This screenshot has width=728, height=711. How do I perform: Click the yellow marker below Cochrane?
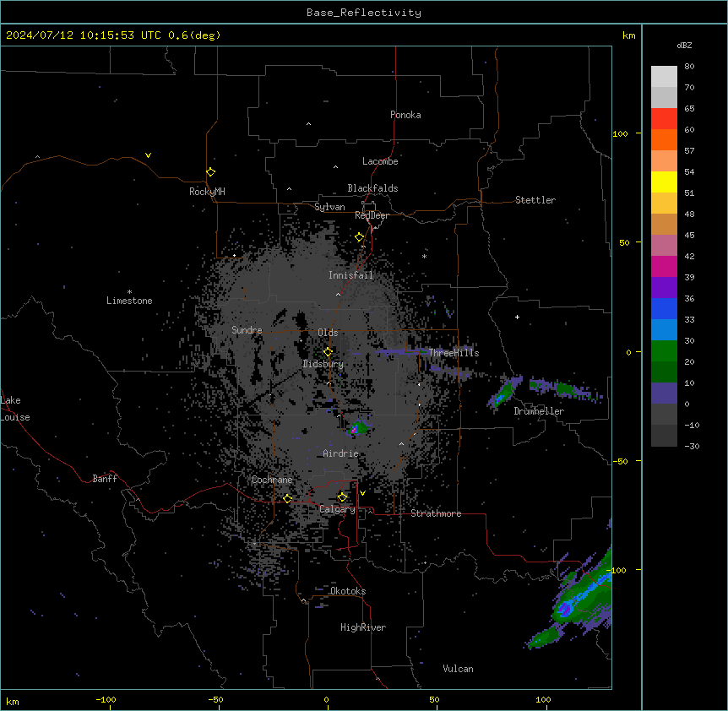[287, 498]
